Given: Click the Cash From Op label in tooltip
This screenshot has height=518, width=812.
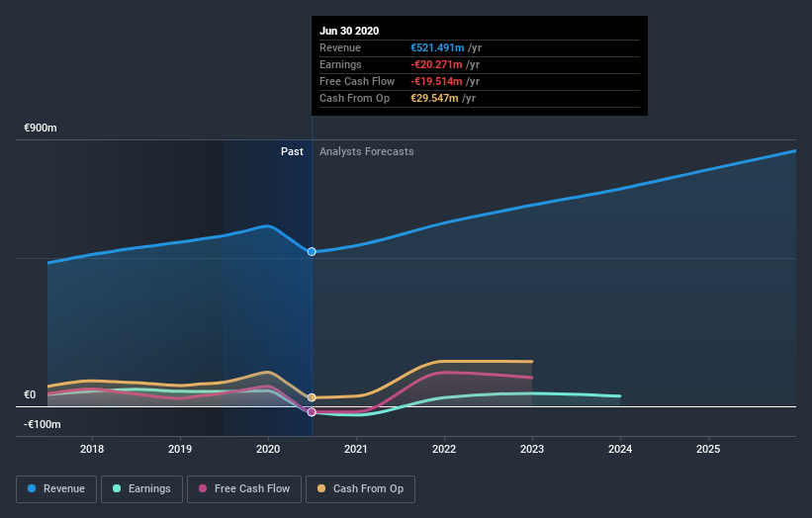Looking at the screenshot, I should point(355,98).
